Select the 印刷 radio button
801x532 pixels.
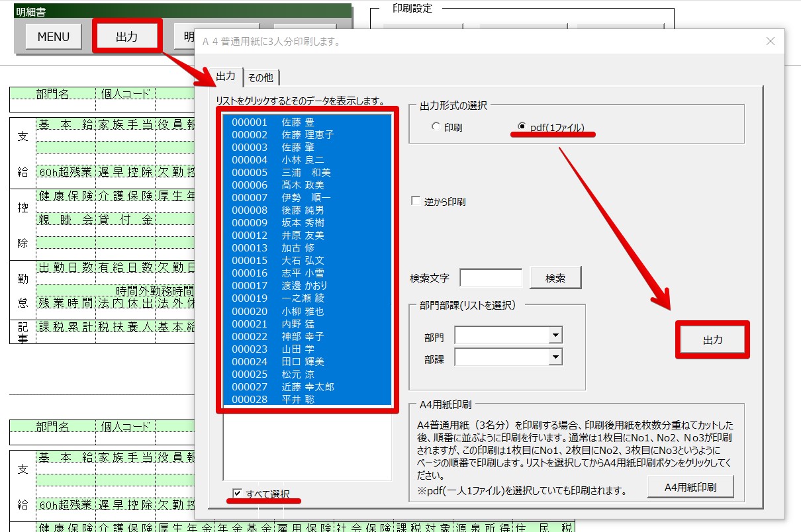436,127
